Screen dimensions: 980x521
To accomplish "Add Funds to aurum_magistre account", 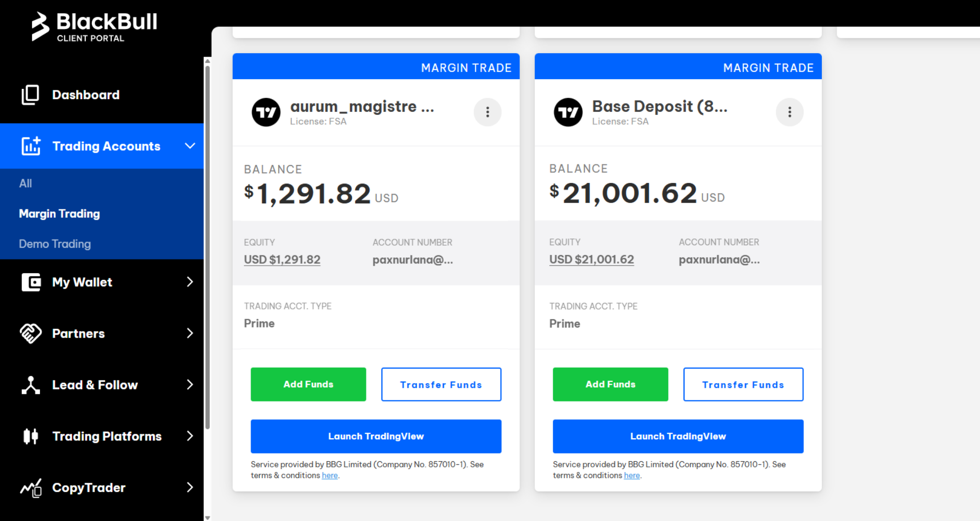I will (x=308, y=384).
